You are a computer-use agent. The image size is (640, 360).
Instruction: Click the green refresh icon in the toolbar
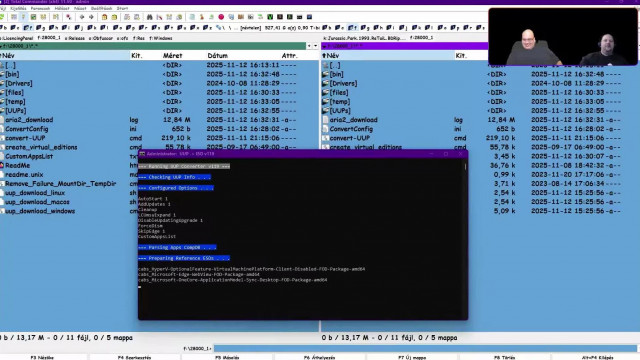point(2,17)
